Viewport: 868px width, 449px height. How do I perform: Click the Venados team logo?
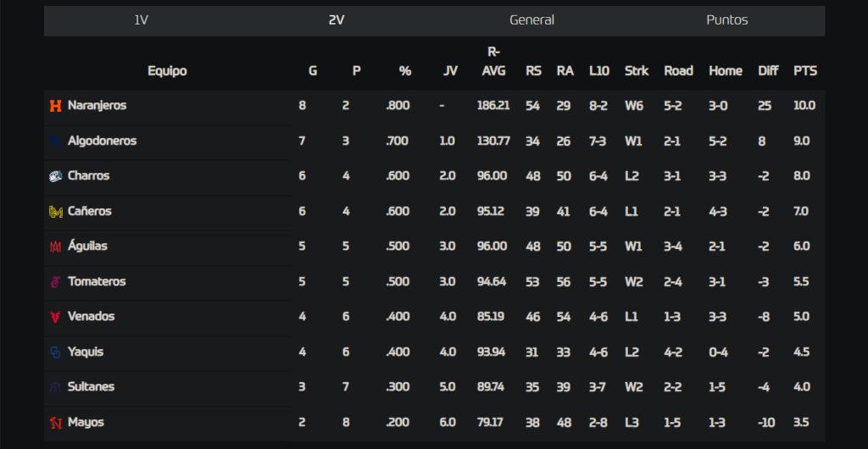tap(55, 317)
